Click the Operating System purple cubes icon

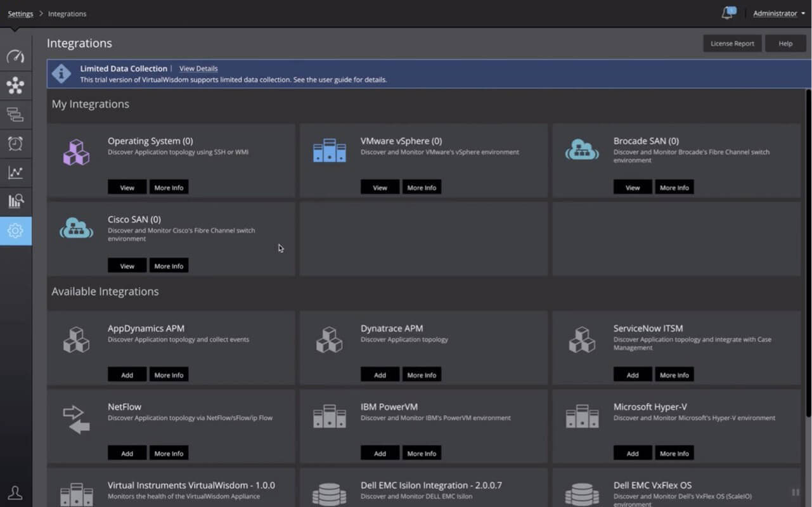(x=76, y=152)
